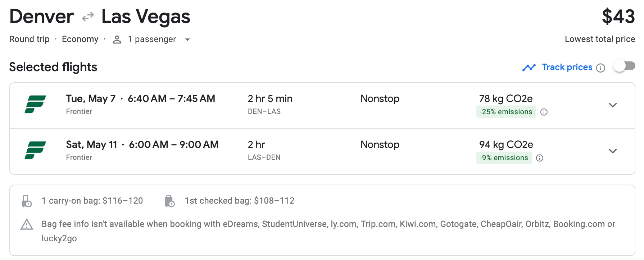The image size is (644, 260).
Task: Click the Track prices link
Action: pyautogui.click(x=567, y=67)
